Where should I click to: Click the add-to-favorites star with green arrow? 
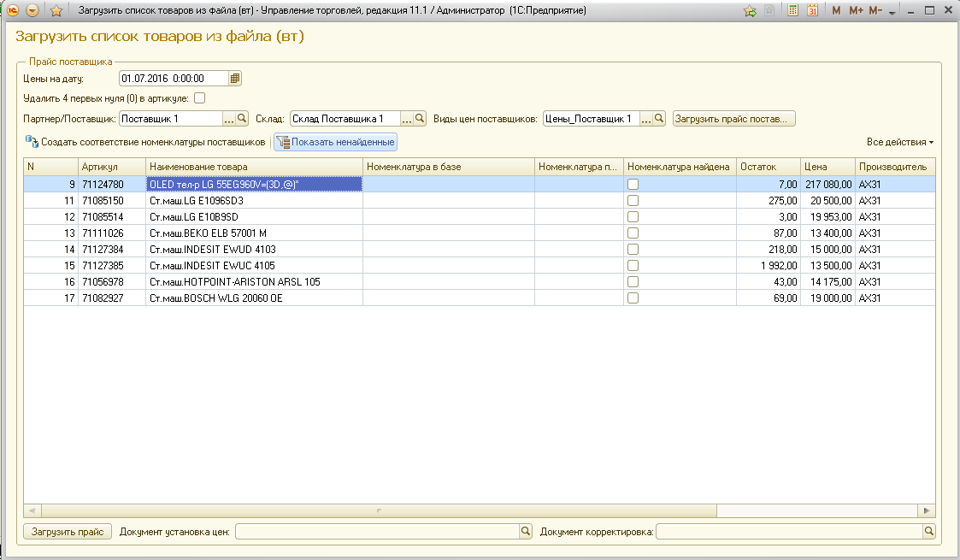pos(750,10)
